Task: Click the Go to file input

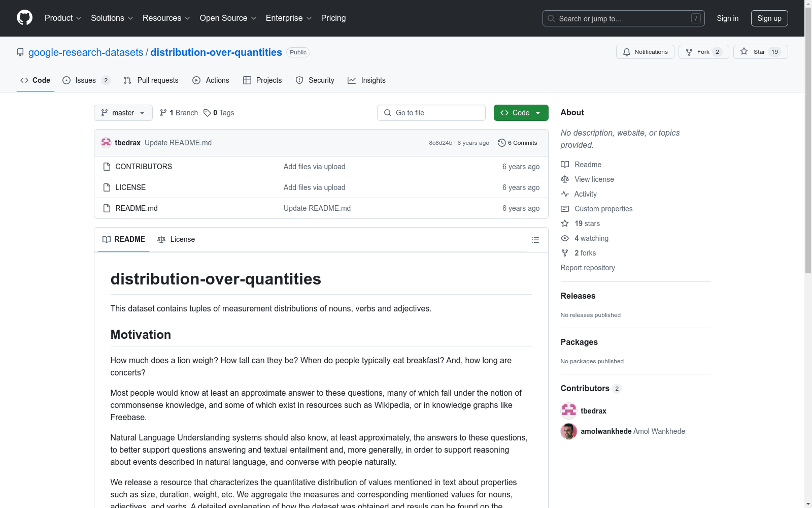Action: (431, 113)
